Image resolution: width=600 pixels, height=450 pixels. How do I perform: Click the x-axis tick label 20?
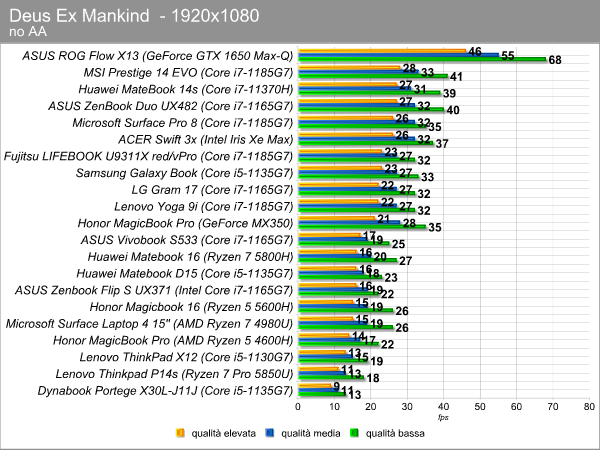coord(370,407)
